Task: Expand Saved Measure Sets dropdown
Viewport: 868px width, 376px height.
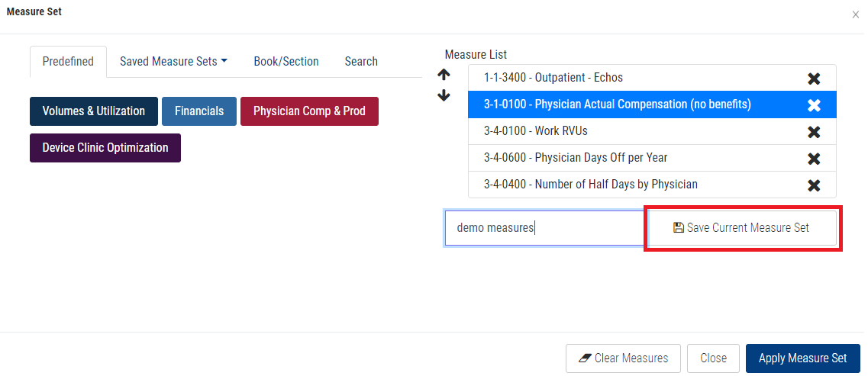Action: click(173, 62)
